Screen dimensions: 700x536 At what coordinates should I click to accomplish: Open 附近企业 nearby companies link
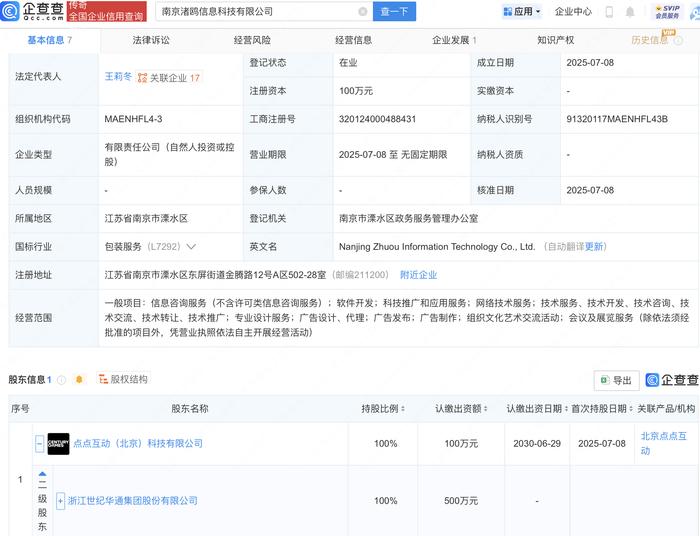(418, 275)
